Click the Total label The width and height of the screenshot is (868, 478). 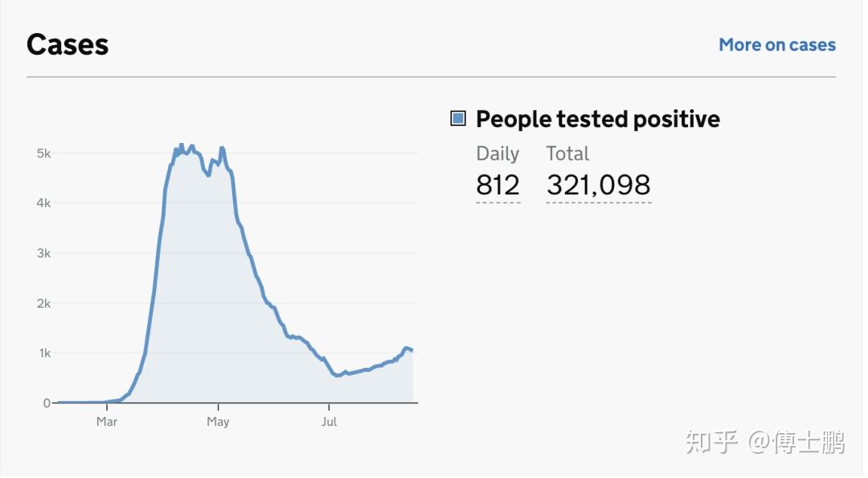coord(567,153)
